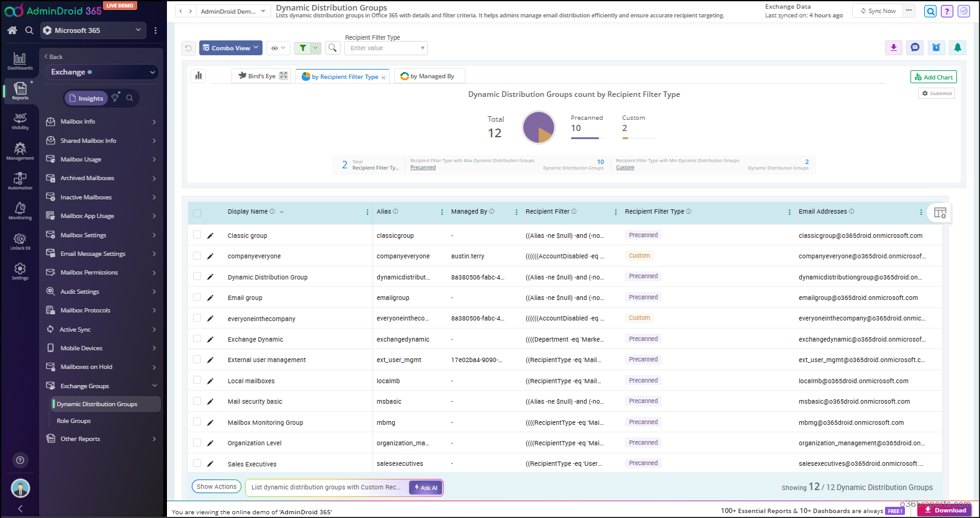Click the magnifier search icon in the report toolbar
980x518 pixels.
333,48
